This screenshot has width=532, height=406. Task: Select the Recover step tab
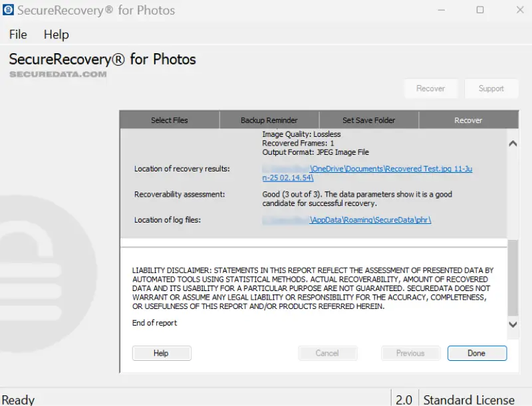coord(468,120)
